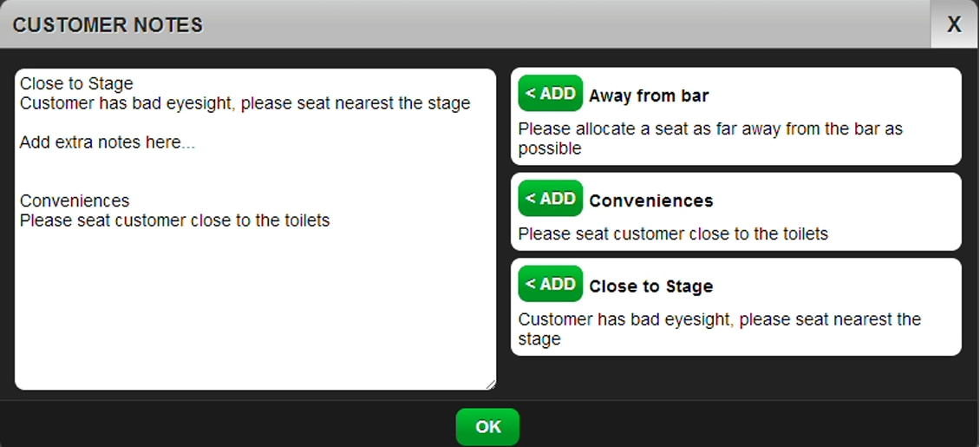Click the toilets description in the preset list
This screenshot has width=980, height=447.
[672, 233]
